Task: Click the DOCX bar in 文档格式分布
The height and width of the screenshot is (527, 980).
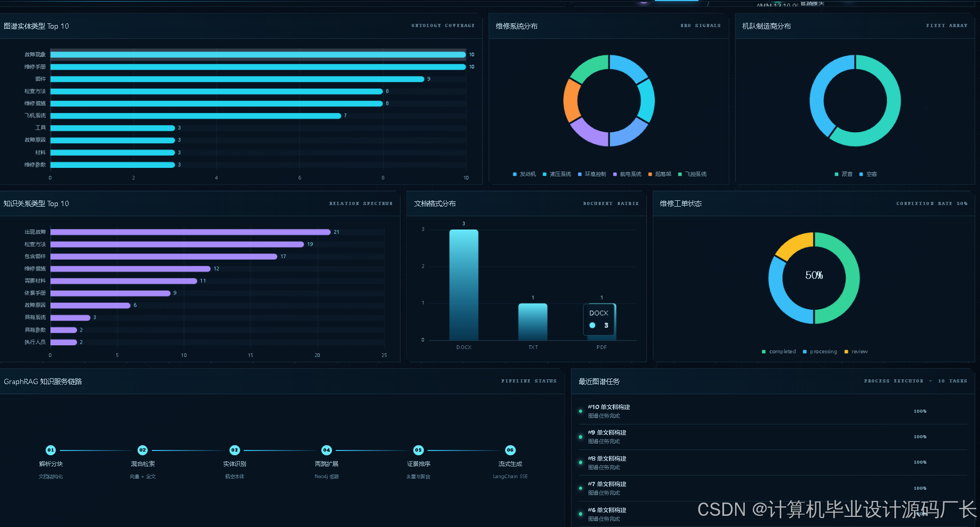Action: tap(464, 285)
